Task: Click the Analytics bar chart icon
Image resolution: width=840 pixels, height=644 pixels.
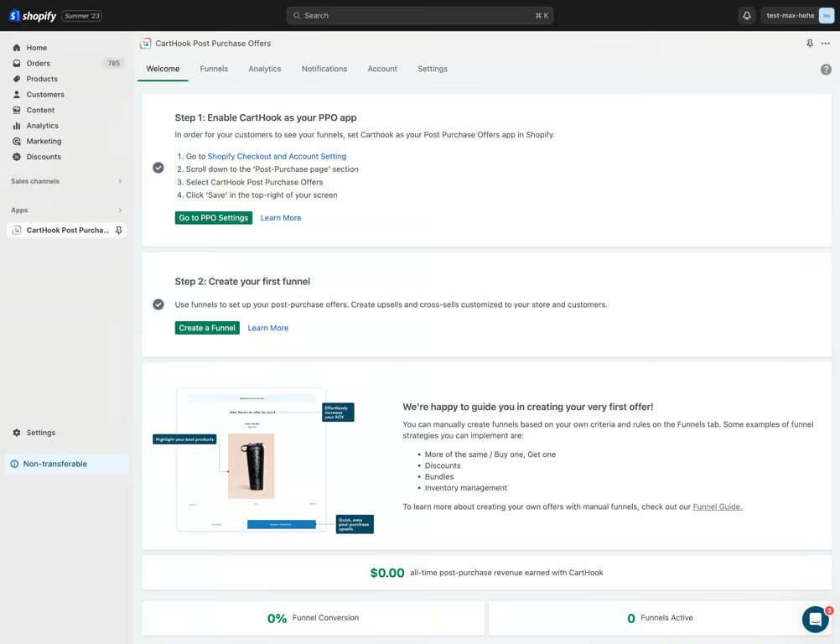Action: pos(17,126)
